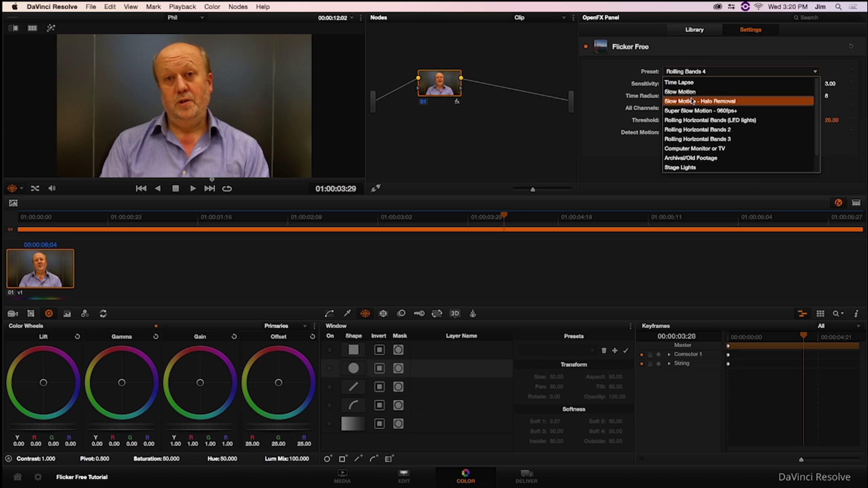Stop playback in the viewer
This screenshot has height=488, width=868.
coord(175,188)
